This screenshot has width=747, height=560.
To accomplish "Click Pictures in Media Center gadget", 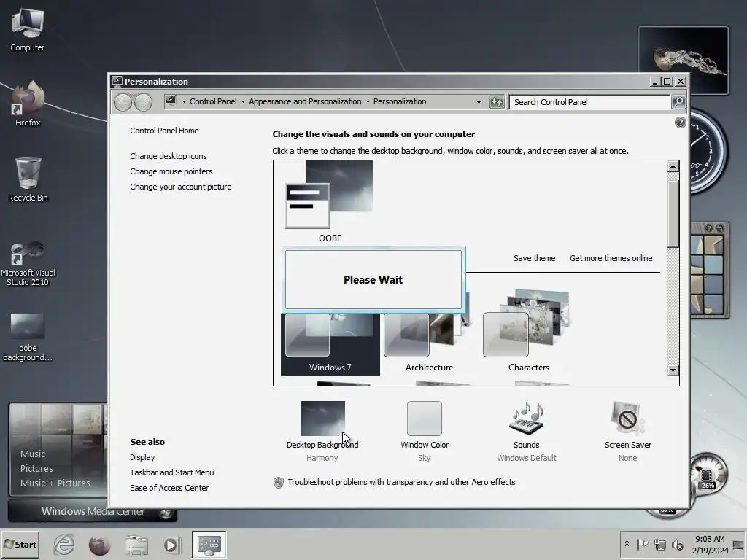I will pyautogui.click(x=36, y=469).
